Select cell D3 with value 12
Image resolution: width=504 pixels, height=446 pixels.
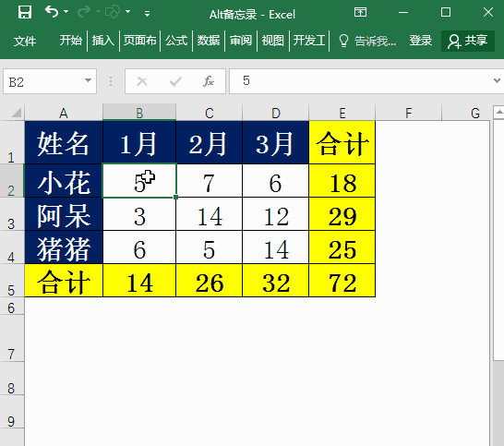click(275, 214)
